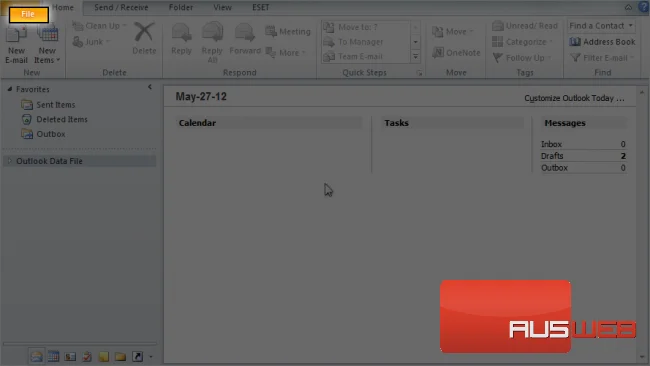This screenshot has height=366, width=650.
Task: Click the Reply icon
Action: 181,33
